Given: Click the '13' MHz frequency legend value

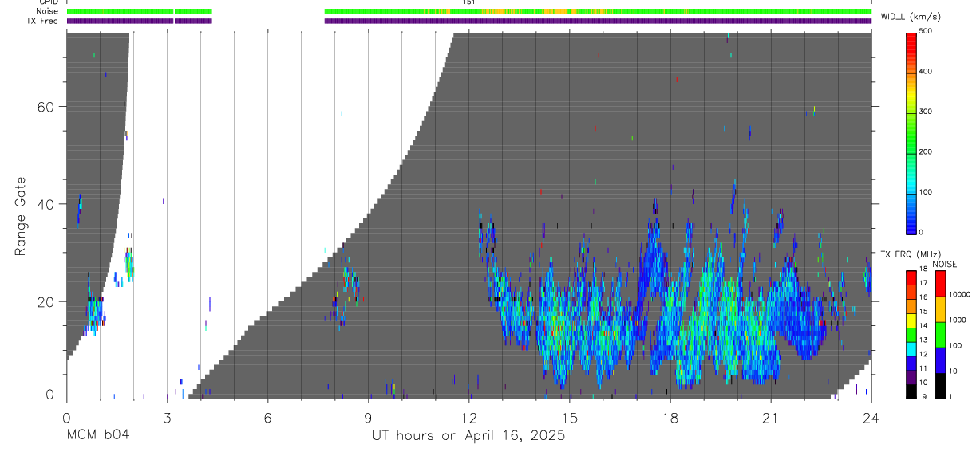Looking at the screenshot, I should pos(923,340).
